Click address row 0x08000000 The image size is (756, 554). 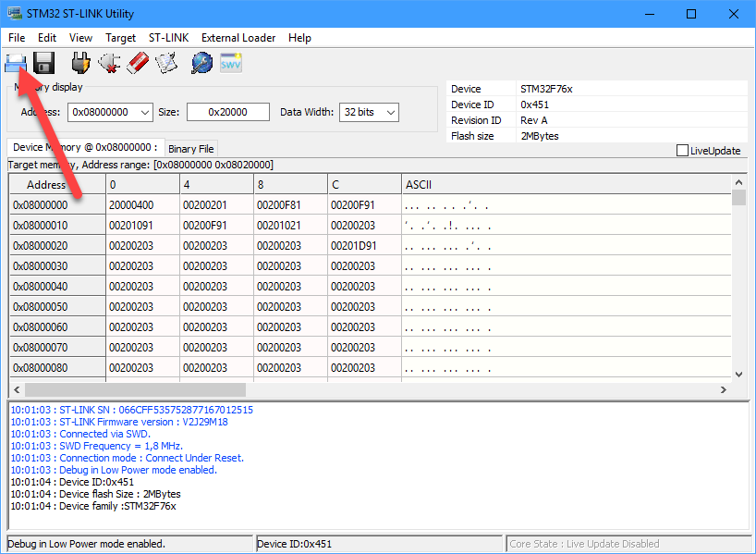[58, 205]
